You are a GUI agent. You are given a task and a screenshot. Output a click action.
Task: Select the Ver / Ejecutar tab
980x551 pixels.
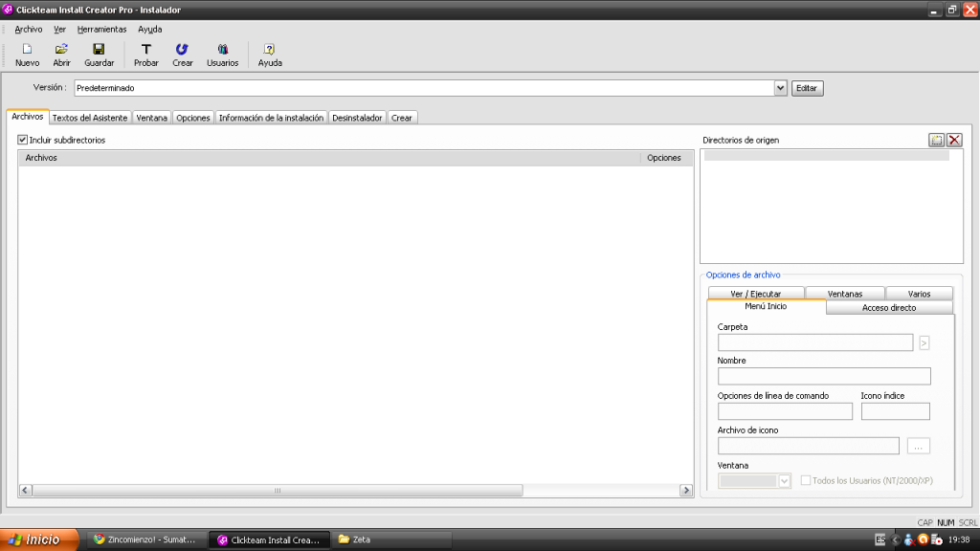[756, 294]
